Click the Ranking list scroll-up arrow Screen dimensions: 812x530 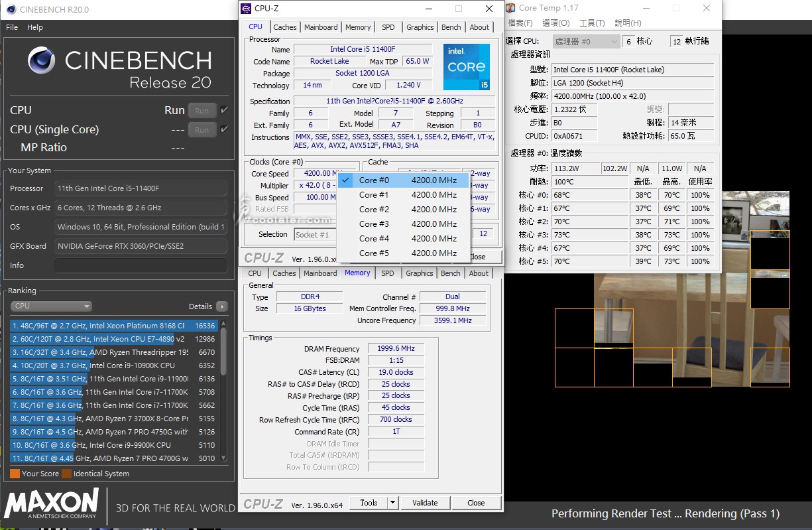[223, 324]
